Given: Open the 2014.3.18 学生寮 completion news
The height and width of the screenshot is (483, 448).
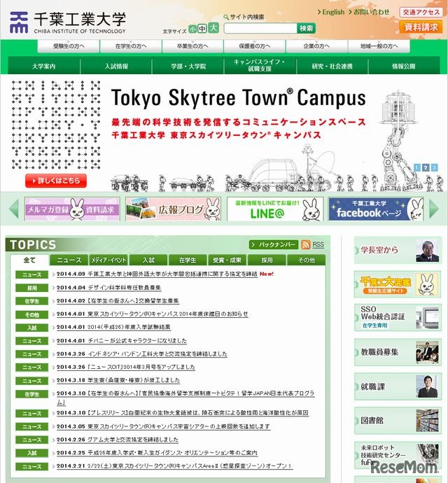Looking at the screenshot, I should coord(118,380).
